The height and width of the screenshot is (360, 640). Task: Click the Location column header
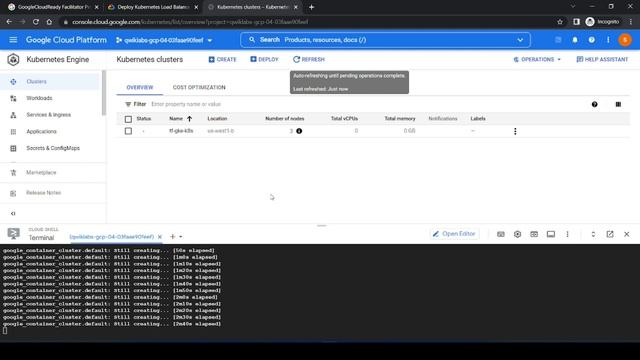(217, 119)
